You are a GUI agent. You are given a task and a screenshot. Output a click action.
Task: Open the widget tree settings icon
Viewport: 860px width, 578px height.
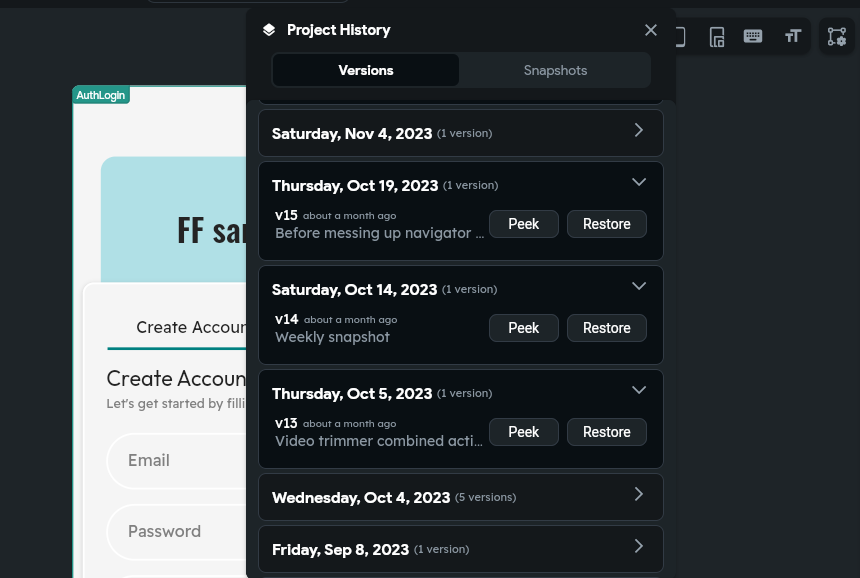click(x=837, y=37)
